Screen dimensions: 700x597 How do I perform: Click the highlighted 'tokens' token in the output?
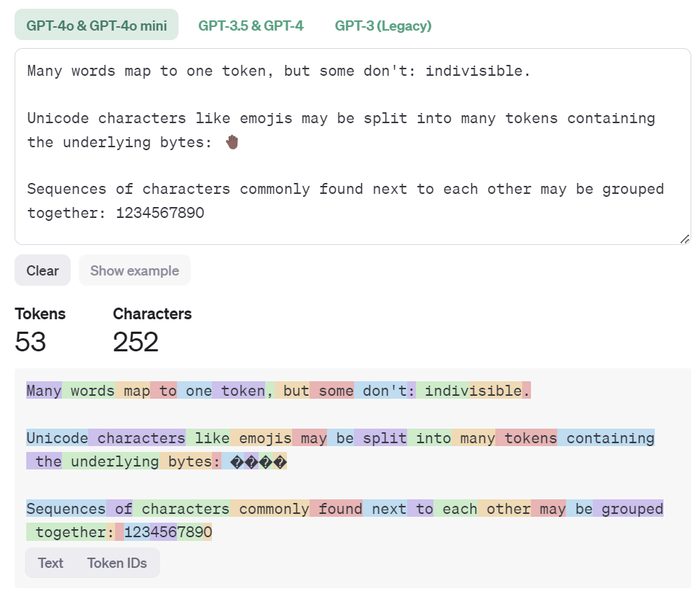(527, 438)
